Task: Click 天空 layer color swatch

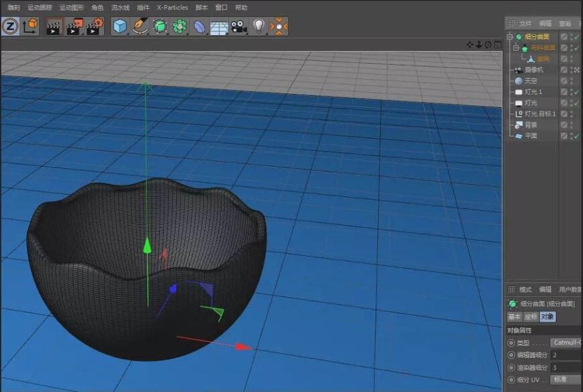Action: tap(564, 80)
